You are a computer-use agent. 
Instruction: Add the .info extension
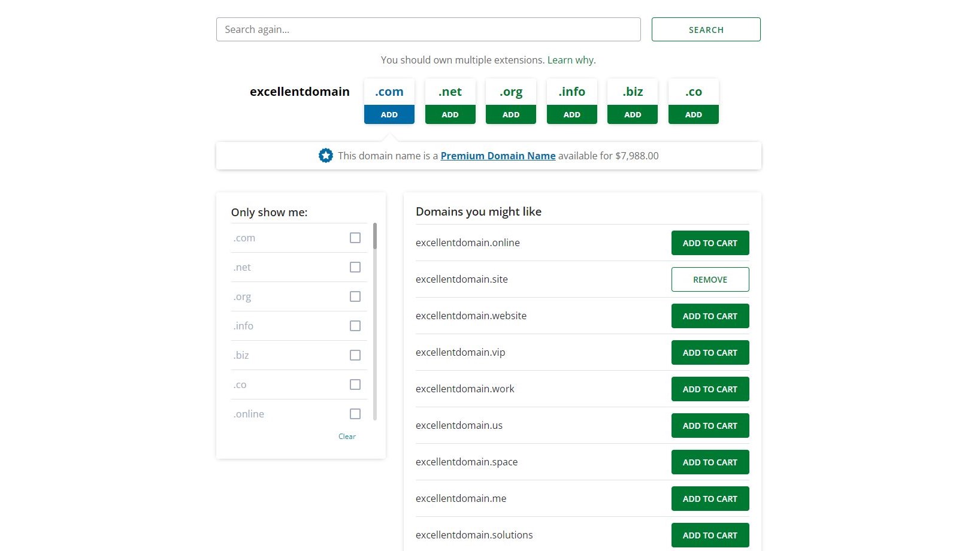point(572,114)
